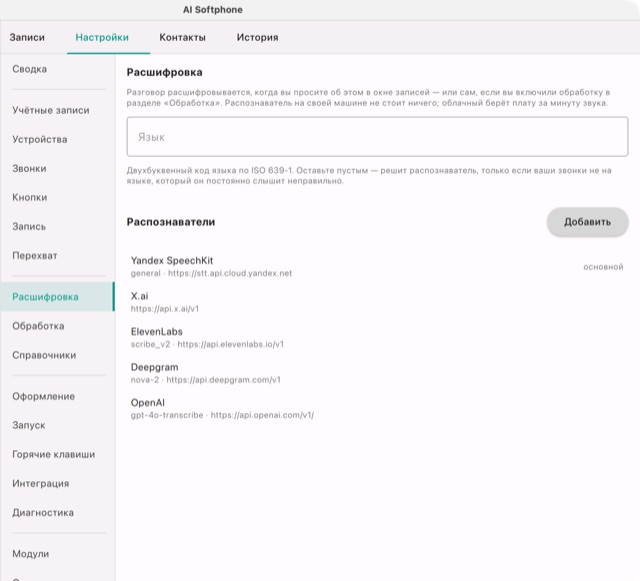
Task: Open the Диагностика settings section
Action: click(58, 512)
